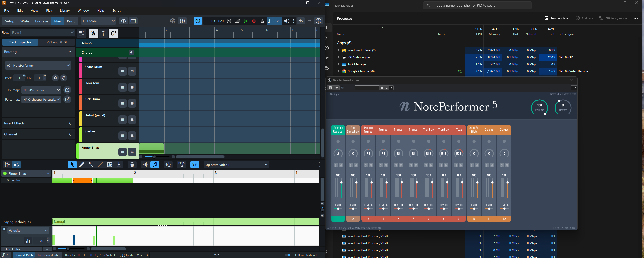Solo the Finger Snap track
644x258 pixels.
(x=132, y=152)
